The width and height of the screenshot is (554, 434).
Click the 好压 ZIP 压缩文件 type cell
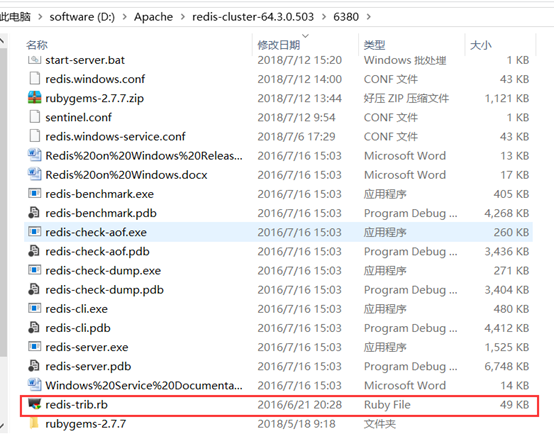point(406,98)
